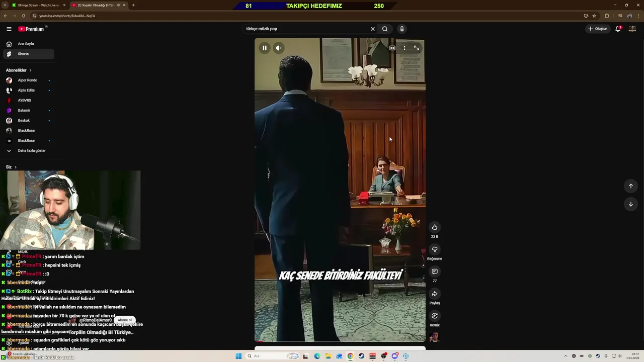The width and height of the screenshot is (644, 362).
Task: Enter fullscreen on the Shorts player
Action: tap(417, 48)
